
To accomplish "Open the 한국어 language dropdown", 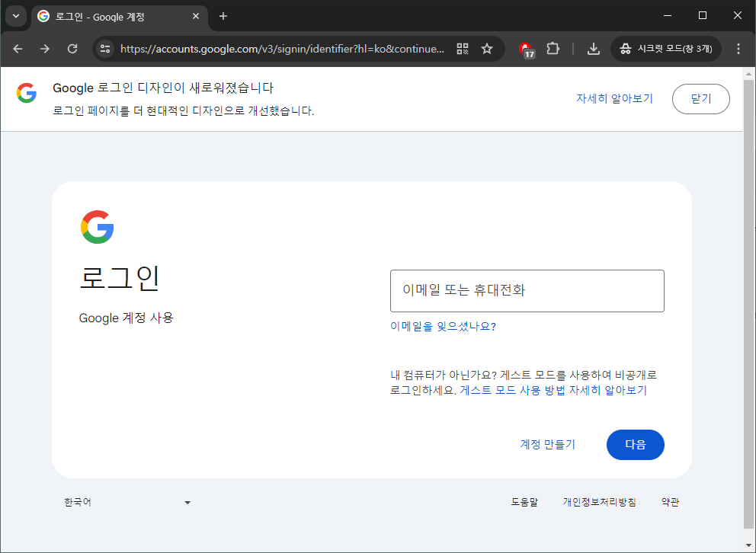I will pyautogui.click(x=127, y=503).
